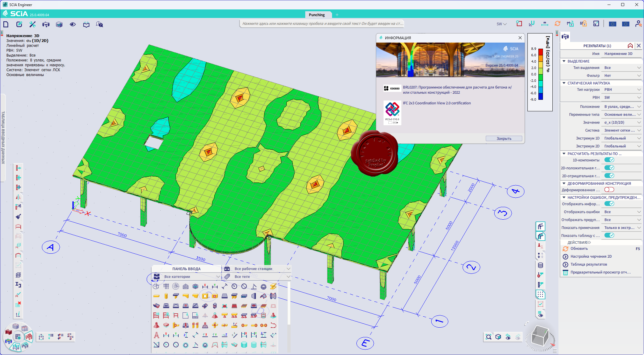
Task: Click the layers icon in left toolbar
Action: (18, 275)
